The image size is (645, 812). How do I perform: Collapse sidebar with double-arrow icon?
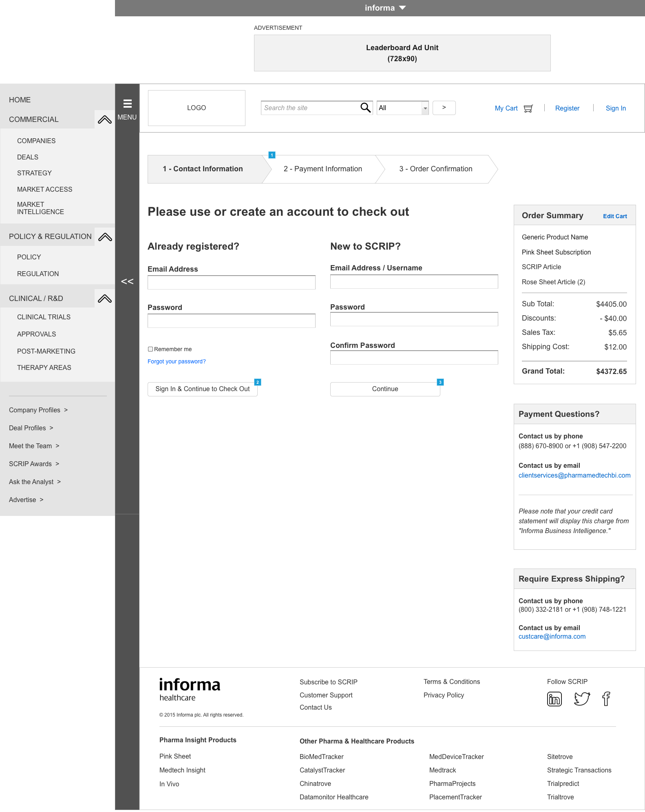[127, 281]
